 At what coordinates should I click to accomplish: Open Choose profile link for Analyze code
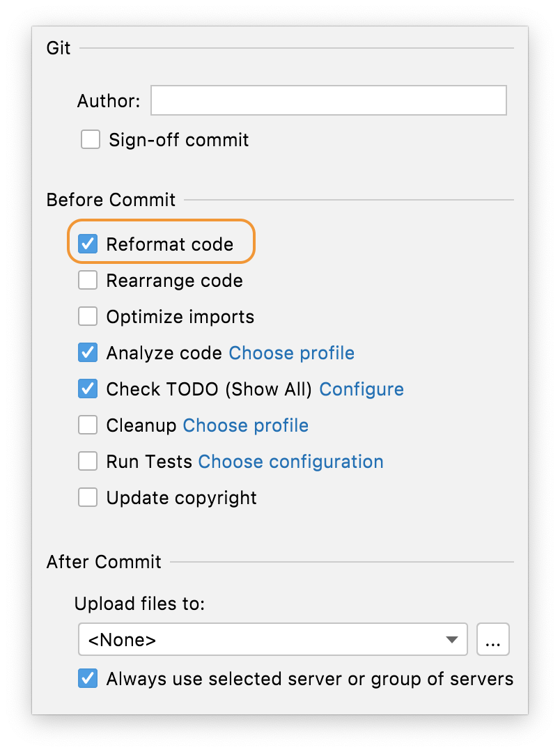tap(291, 353)
